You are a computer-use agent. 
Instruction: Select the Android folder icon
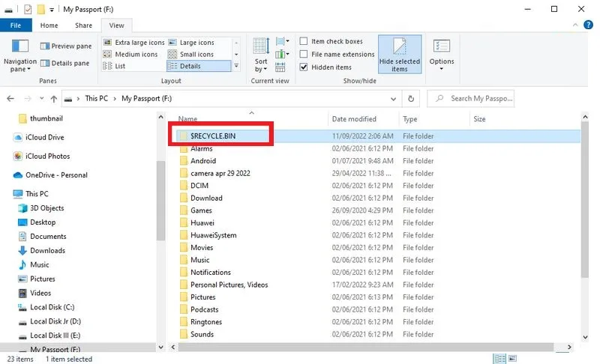[184, 161]
